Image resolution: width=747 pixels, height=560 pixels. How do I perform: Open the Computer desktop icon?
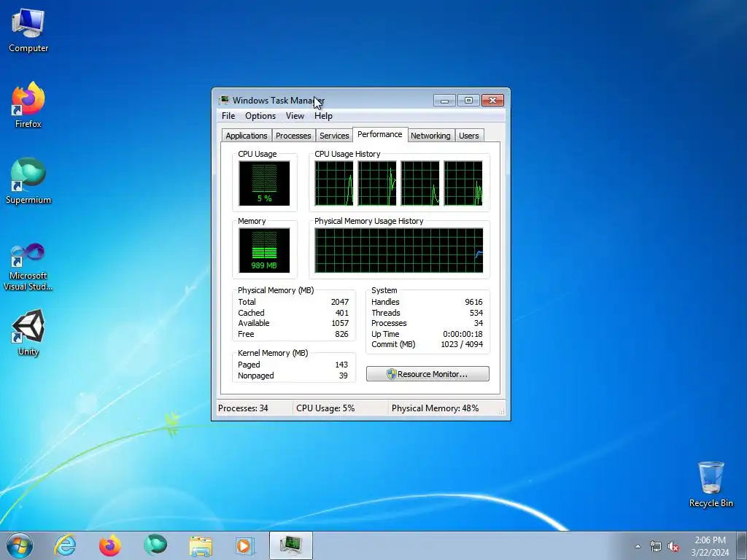coord(28,30)
